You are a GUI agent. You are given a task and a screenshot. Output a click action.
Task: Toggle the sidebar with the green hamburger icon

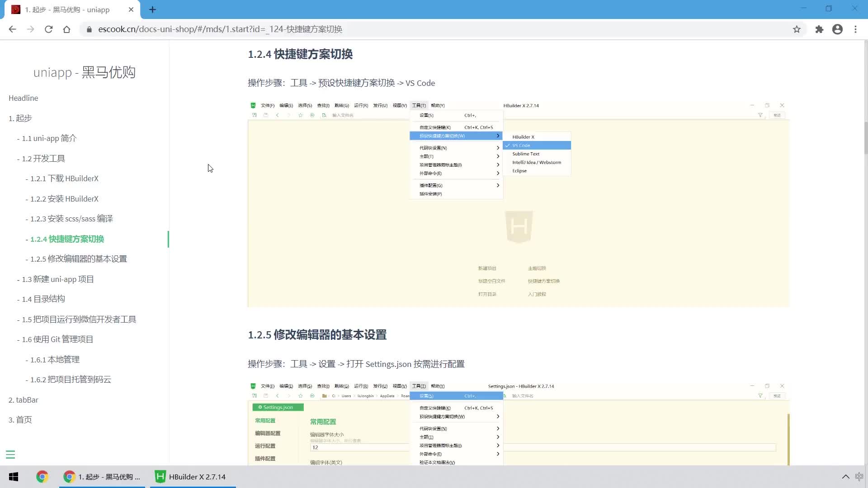[10, 455]
